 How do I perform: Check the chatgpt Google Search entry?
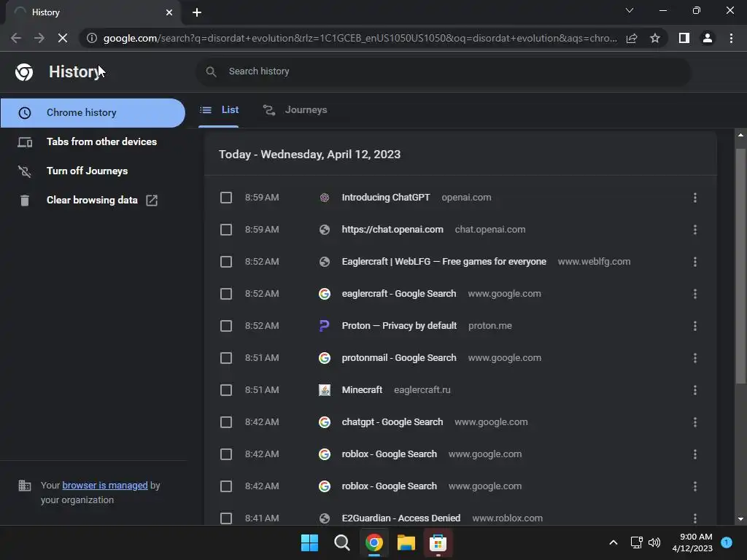(x=226, y=422)
